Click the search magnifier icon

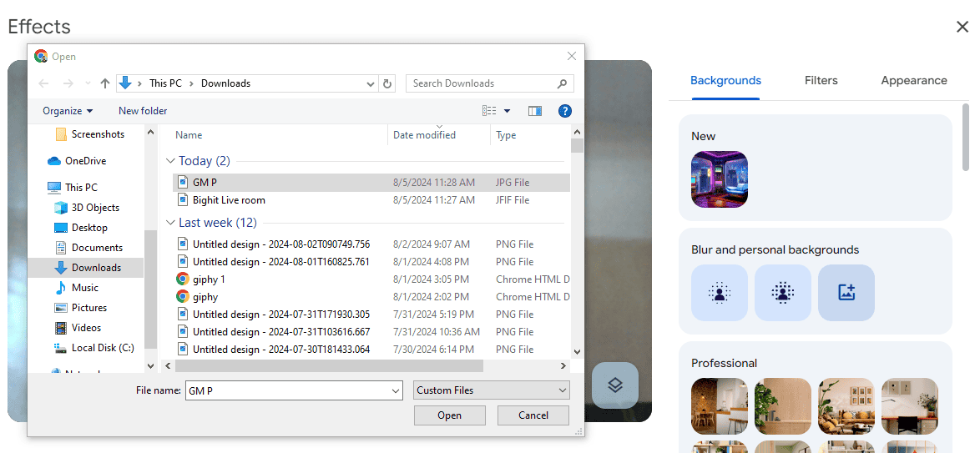(562, 83)
